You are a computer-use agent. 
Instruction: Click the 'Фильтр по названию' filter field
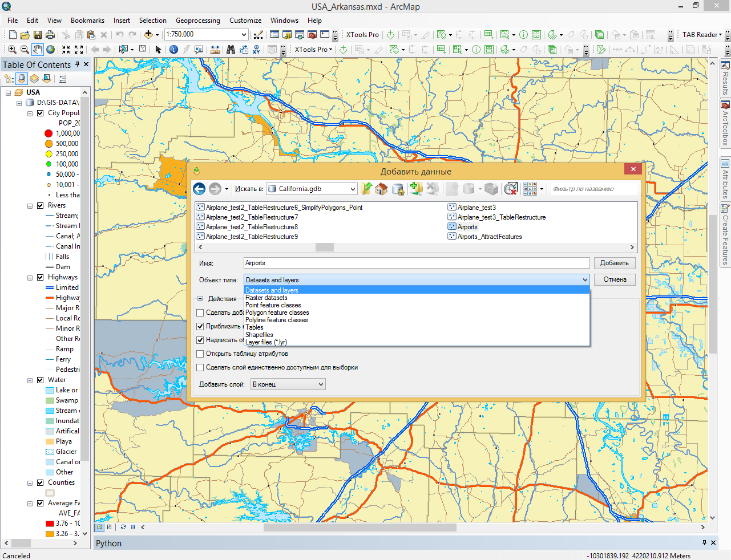593,189
